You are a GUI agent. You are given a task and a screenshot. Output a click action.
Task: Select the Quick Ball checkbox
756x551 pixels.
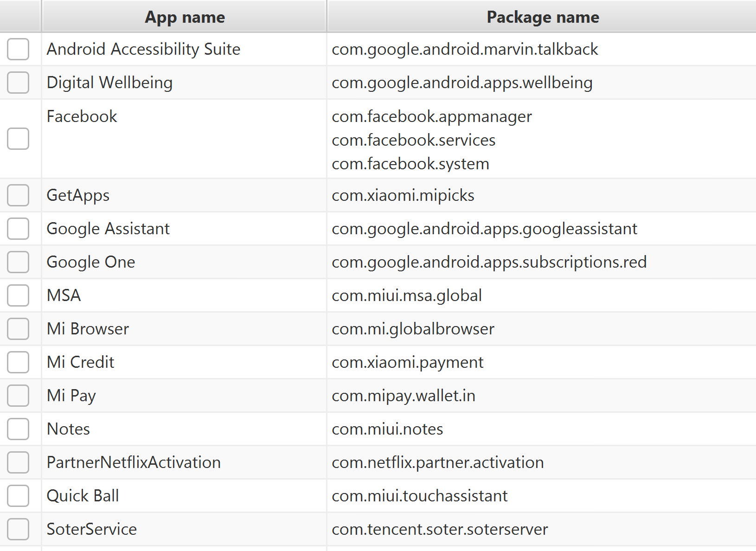18,496
